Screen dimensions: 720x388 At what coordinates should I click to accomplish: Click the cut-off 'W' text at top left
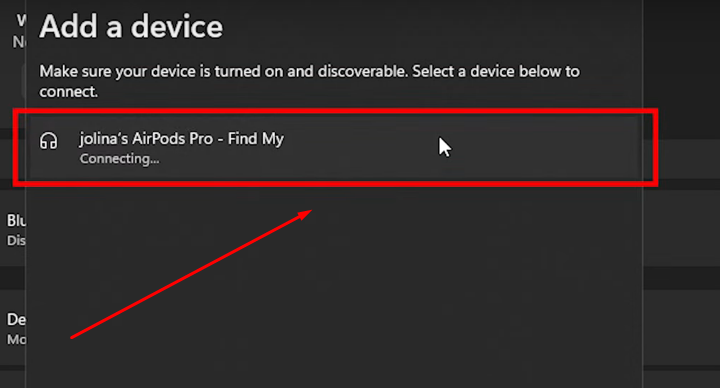[x=21, y=20]
